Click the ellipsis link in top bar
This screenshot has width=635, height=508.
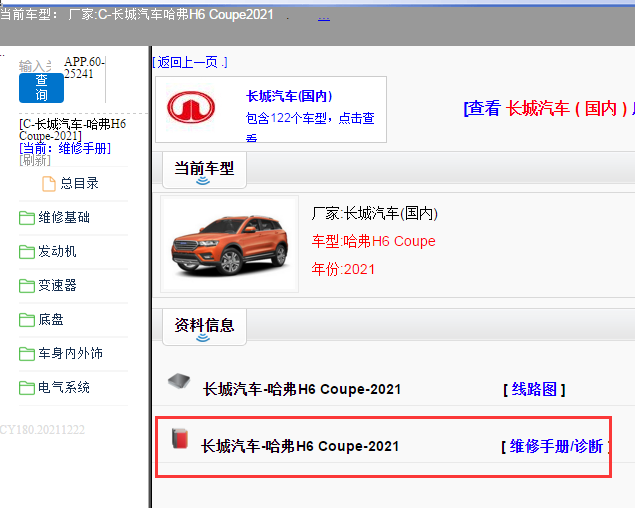tap(324, 17)
